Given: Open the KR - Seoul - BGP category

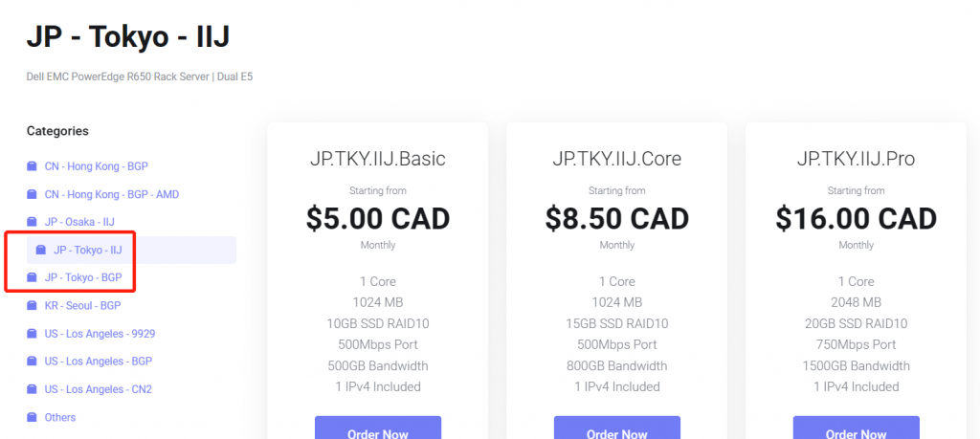Looking at the screenshot, I should pyautogui.click(x=82, y=305).
